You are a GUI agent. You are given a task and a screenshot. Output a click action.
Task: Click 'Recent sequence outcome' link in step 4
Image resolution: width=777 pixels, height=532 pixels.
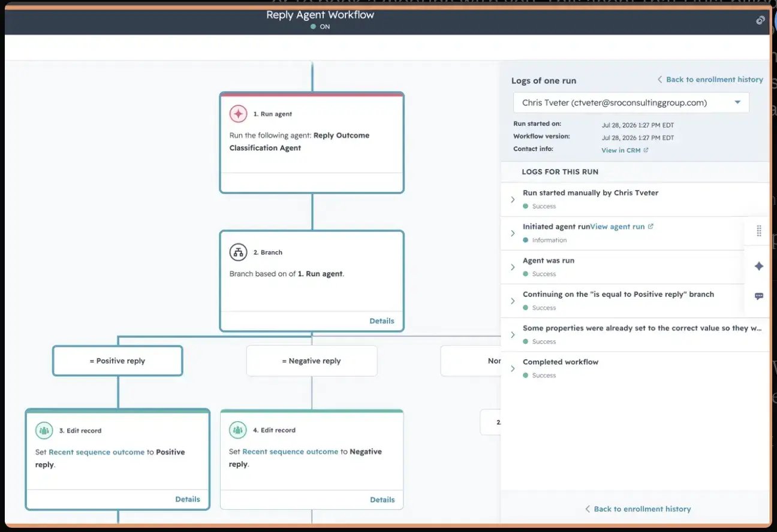pos(290,451)
